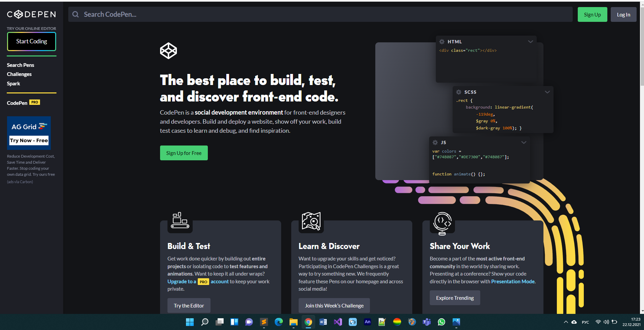Screen dimensions: 644x330
Task: Open the SCSS panel settings gear
Action: coord(459,92)
